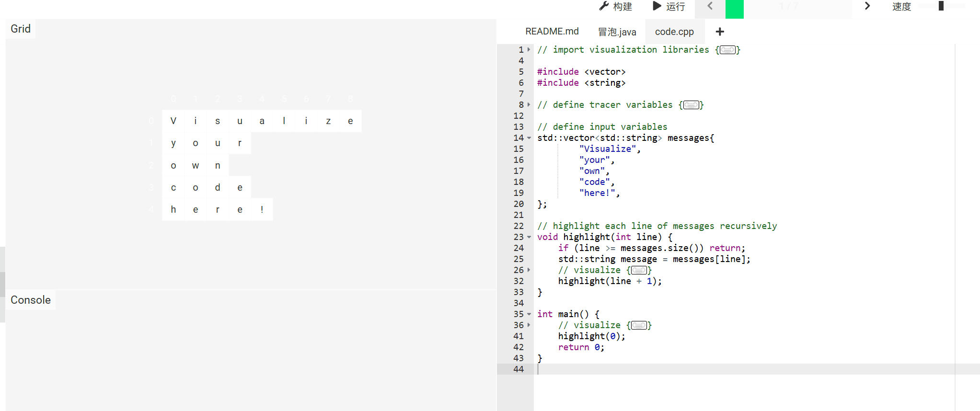Collapse the main function at line 35

[x=529, y=314]
